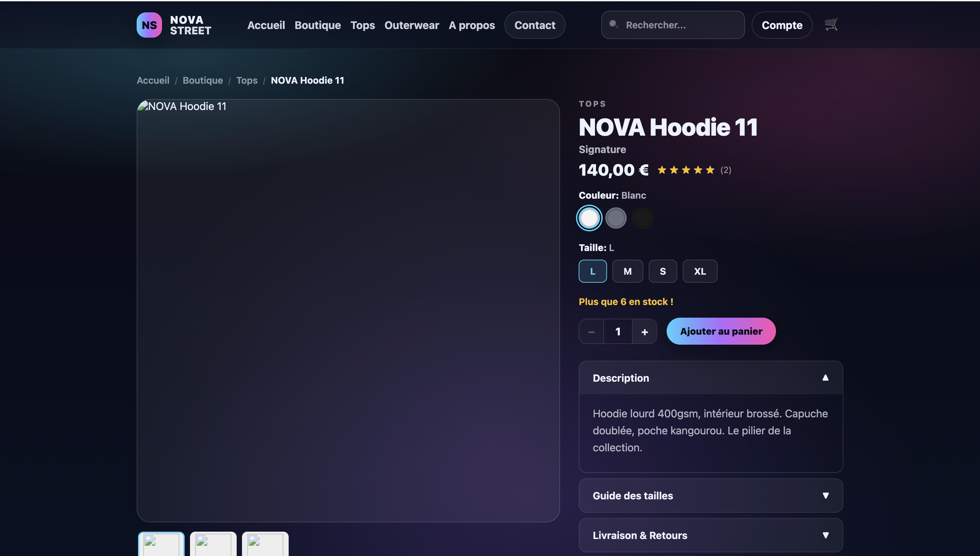Open the shopping cart icon
The height and width of the screenshot is (556, 980).
tap(831, 24)
